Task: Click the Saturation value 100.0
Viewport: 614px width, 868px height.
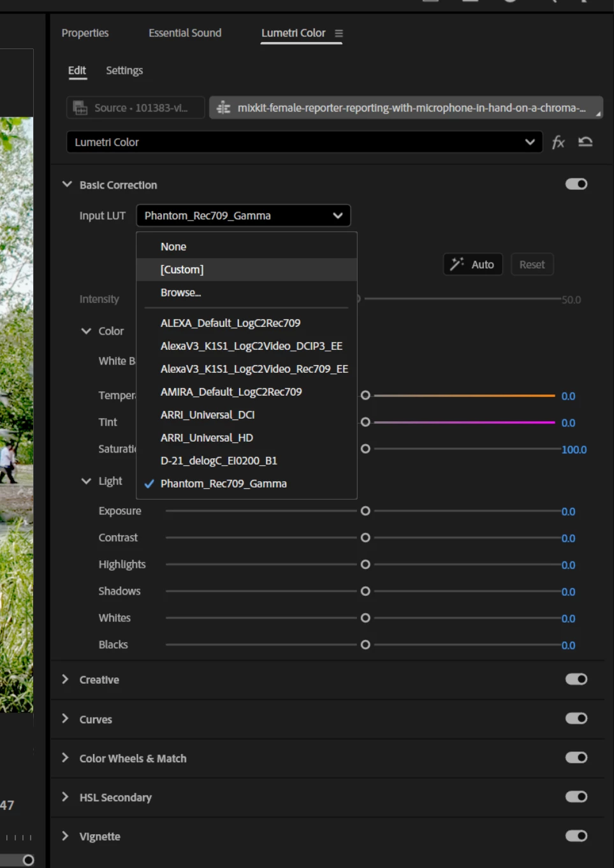Action: (x=574, y=450)
